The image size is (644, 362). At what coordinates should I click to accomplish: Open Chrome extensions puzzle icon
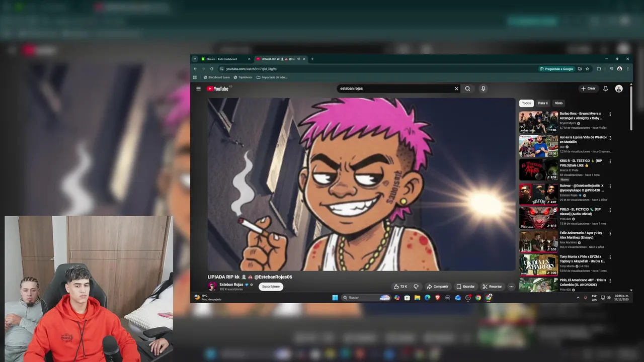[x=599, y=69]
